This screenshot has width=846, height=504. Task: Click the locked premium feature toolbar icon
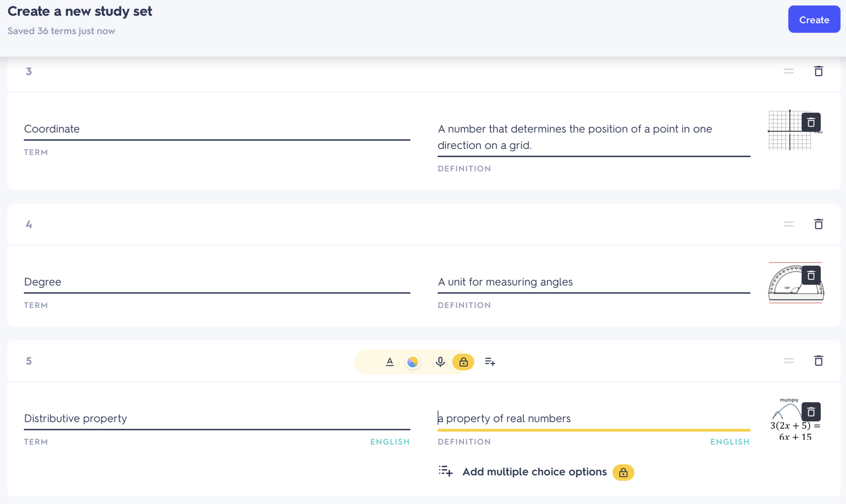[x=463, y=362]
